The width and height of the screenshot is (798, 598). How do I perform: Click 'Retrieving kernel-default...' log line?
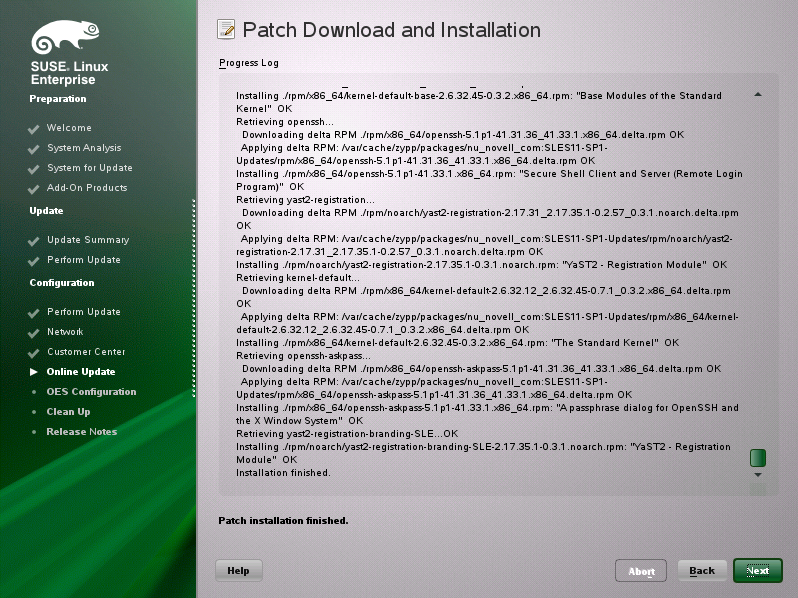(x=298, y=277)
